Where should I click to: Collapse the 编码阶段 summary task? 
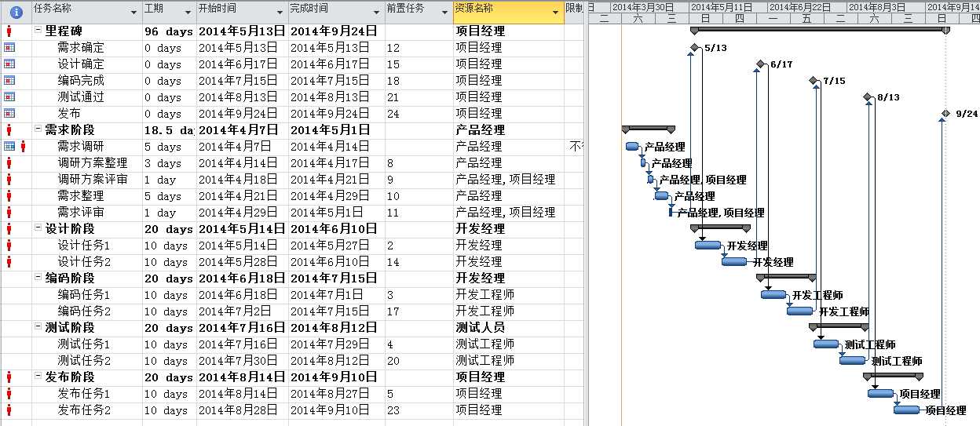click(38, 279)
